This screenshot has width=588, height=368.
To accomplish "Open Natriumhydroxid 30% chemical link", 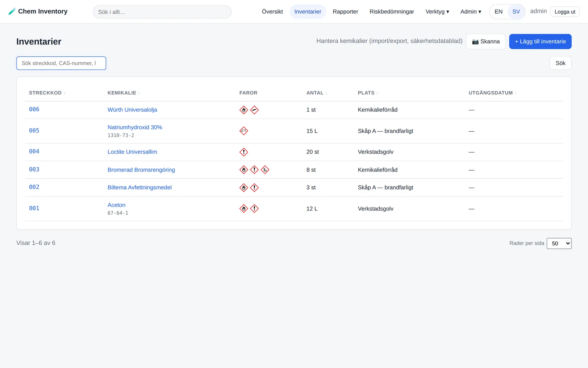I will click(x=135, y=127).
